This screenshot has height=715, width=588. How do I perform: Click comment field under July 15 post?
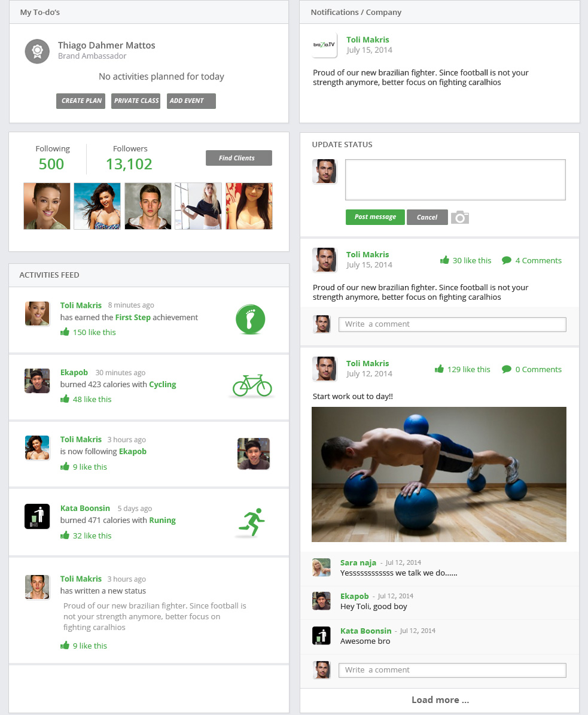[452, 324]
